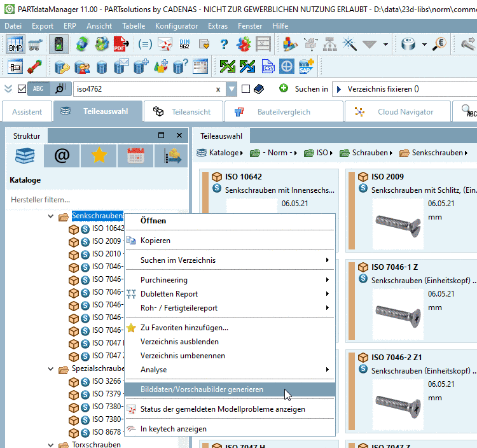Click the traffic light status icon
Viewport: 477px width, 448px height.
click(59, 45)
